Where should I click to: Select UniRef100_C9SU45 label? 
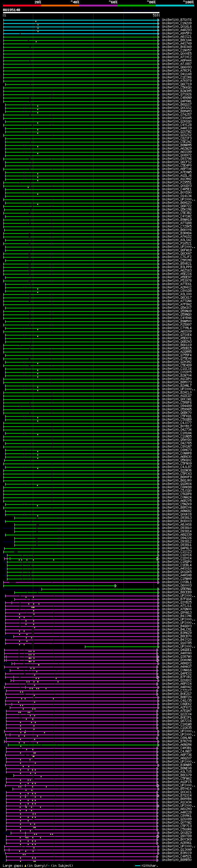pyautogui.click(x=177, y=118)
